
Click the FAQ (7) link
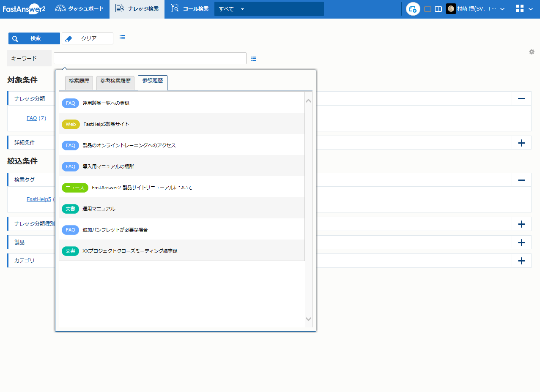point(32,118)
